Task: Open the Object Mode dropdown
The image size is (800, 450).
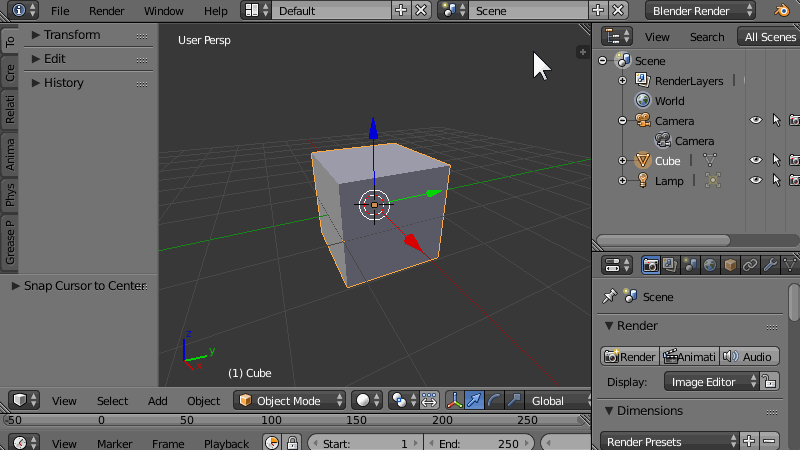Action: [289, 401]
